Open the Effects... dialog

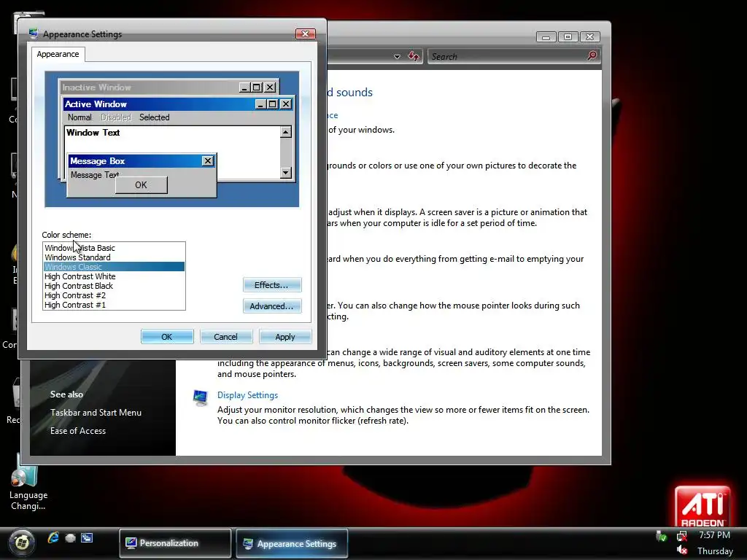click(x=272, y=285)
